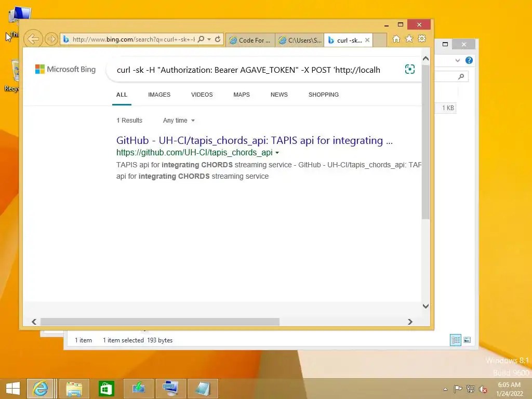Click the browser Forward arrow button
This screenshot has height=399, width=532.
(51, 39)
